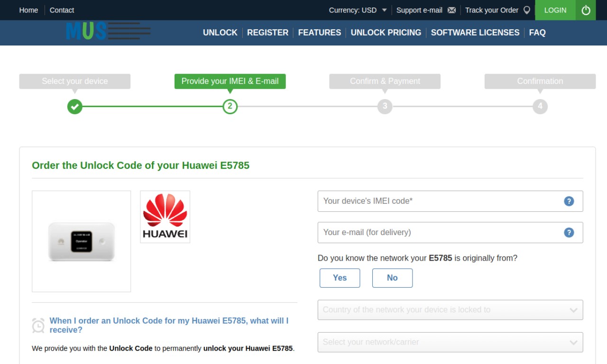Click the step 2 circle indicator

point(230,107)
